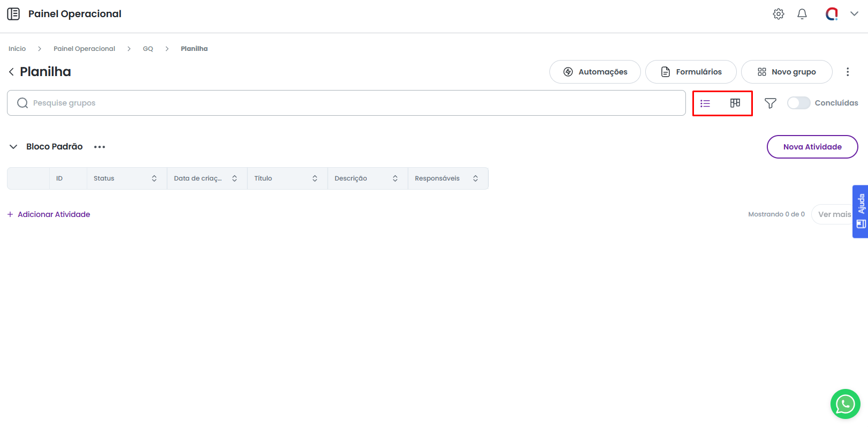Open the page's three-dot options menu
This screenshot has height=427, width=868.
click(848, 72)
